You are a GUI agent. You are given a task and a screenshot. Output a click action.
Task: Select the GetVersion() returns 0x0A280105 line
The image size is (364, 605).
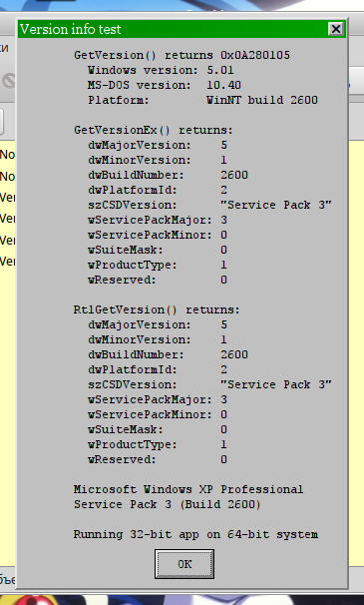pyautogui.click(x=182, y=55)
